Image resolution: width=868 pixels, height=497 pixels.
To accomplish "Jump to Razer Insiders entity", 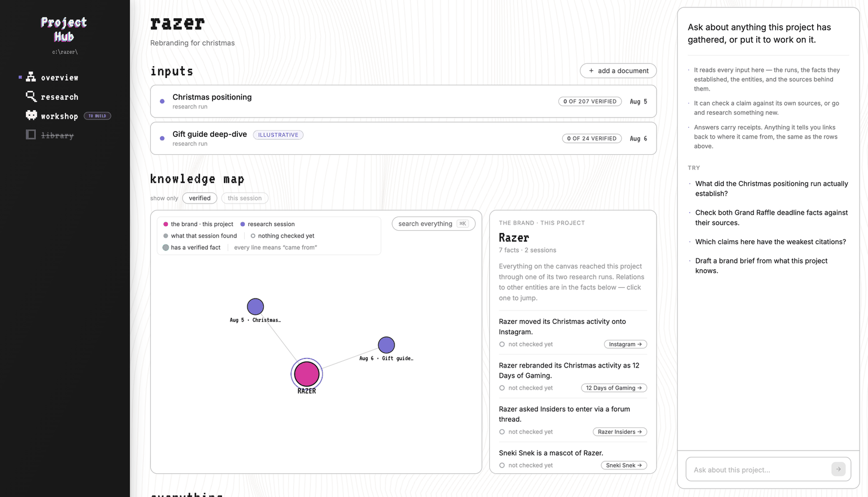I will point(620,432).
